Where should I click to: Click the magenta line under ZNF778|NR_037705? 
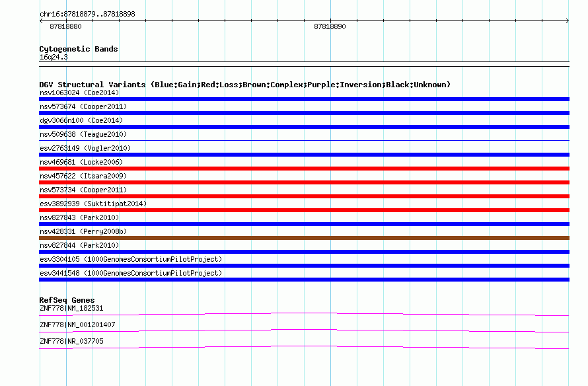click(304, 346)
